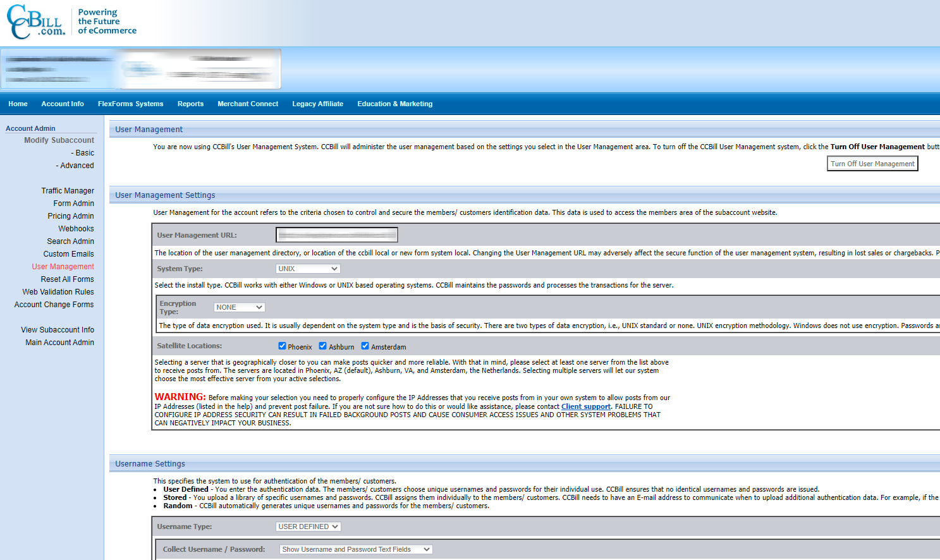Viewport: 940px width, 560px height.
Task: Click the Account Admin sidebar heading
Action: (x=30, y=128)
